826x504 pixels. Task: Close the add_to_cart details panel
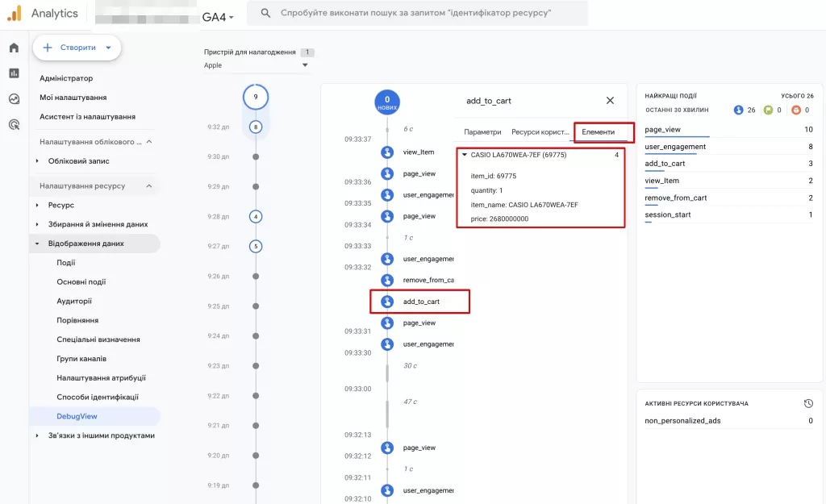click(610, 101)
